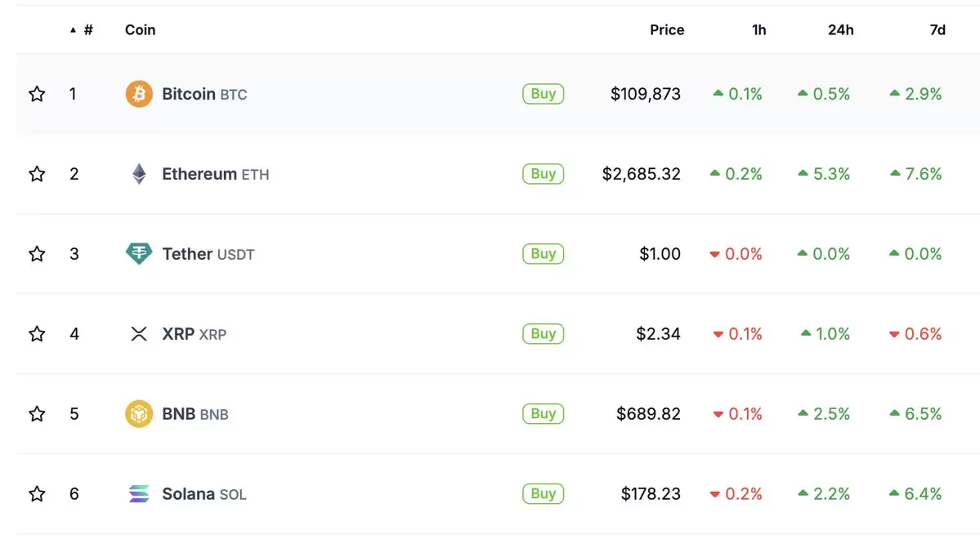The height and width of the screenshot is (539, 980).
Task: Click the Buy button for Tether
Action: click(x=543, y=253)
